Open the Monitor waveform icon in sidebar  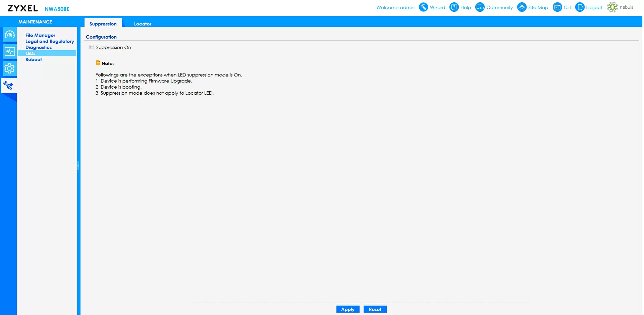9,52
